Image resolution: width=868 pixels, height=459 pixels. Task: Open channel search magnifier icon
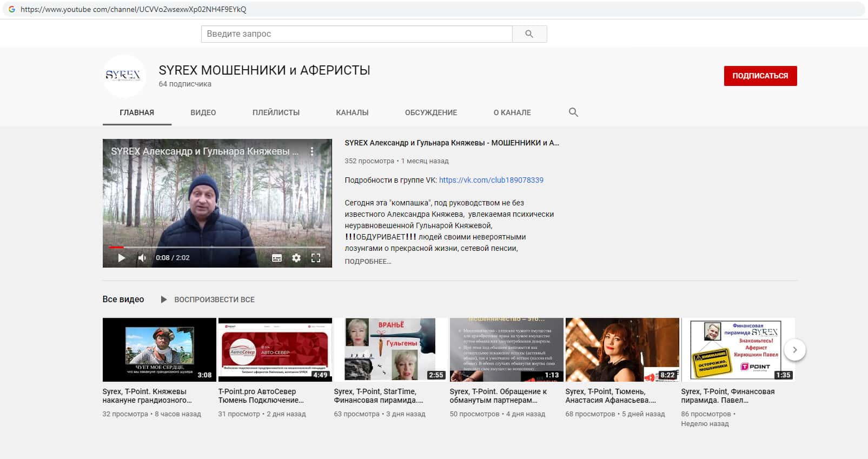pyautogui.click(x=573, y=112)
